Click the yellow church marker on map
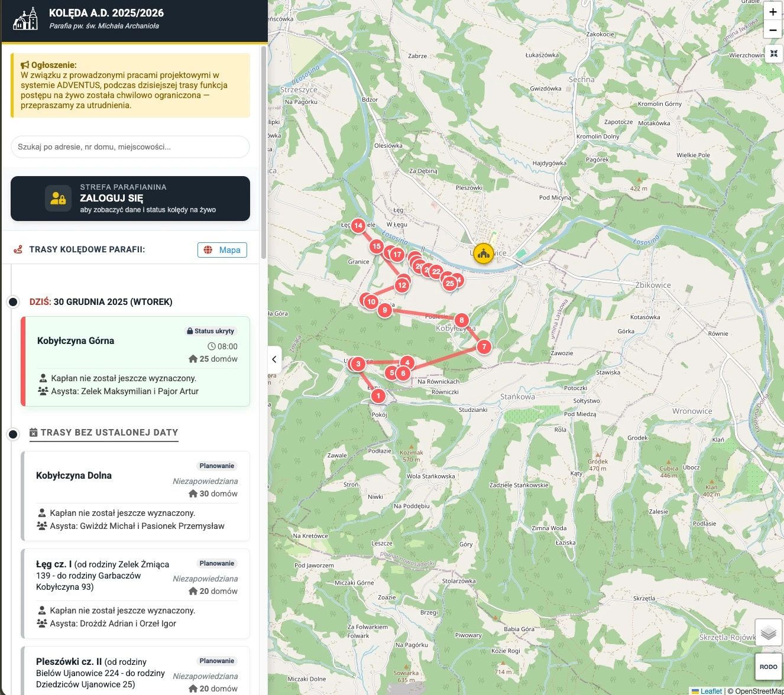Viewport: 784px width, 695px height. coord(484,254)
